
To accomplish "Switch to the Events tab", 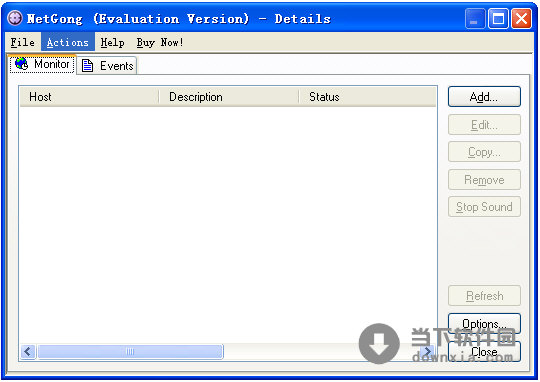I will [x=107, y=65].
